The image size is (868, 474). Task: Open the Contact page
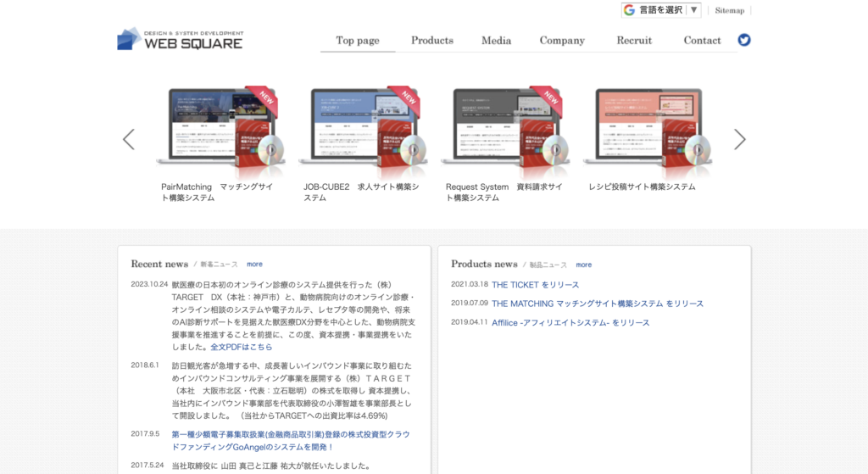(x=702, y=41)
